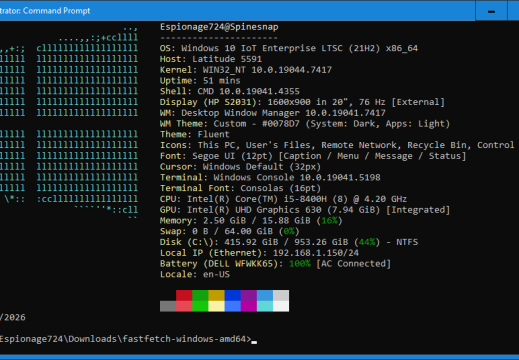
Task: Click the prompt path fastfetch-windows-amd64>
Action: click(x=187, y=339)
